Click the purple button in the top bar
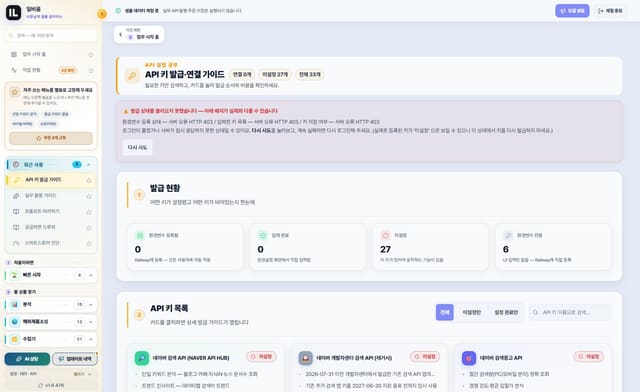 [x=572, y=11]
